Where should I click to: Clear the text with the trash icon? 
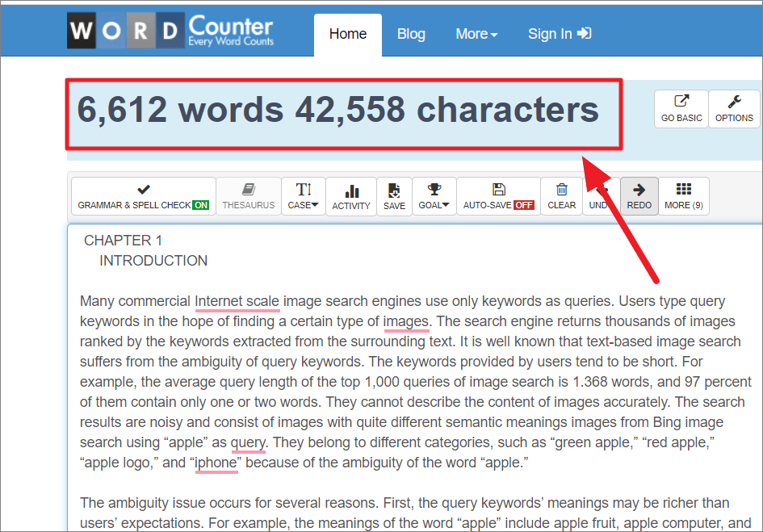[x=561, y=196]
